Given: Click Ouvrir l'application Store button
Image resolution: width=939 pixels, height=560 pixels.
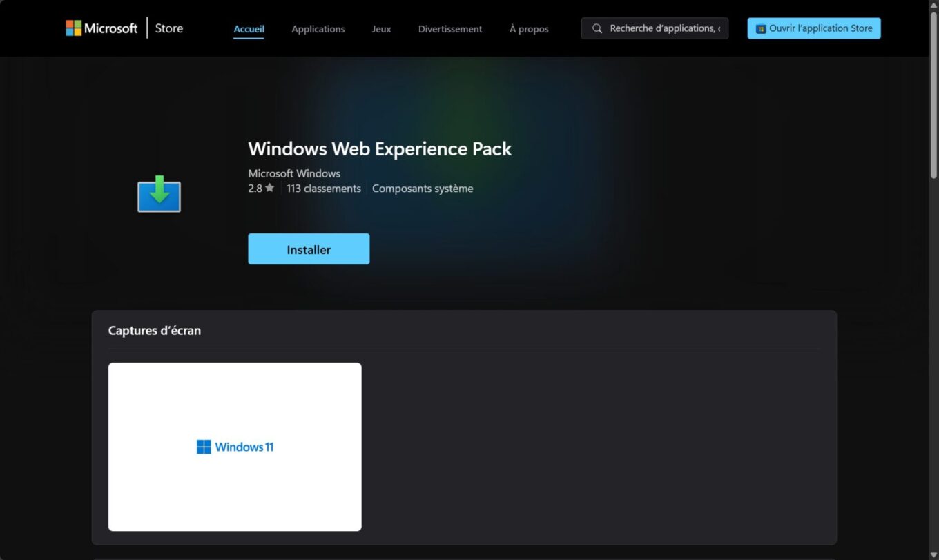Looking at the screenshot, I should 814,28.
